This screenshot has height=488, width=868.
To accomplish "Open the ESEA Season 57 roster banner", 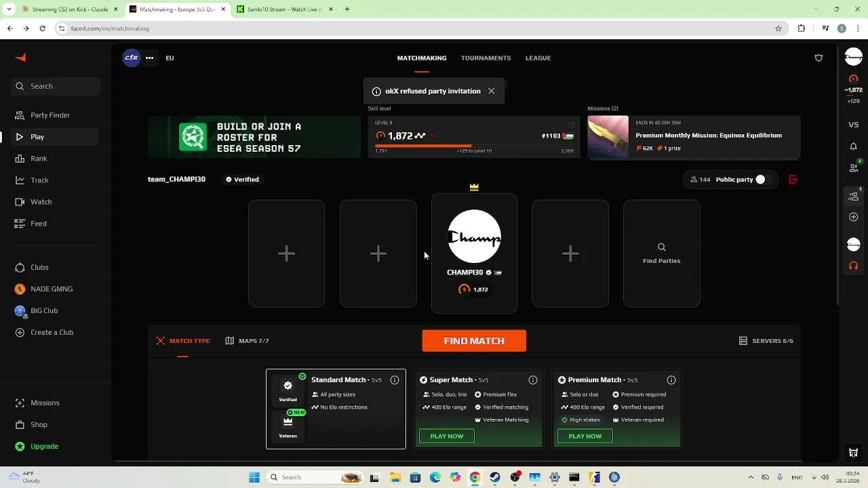I will [x=254, y=138].
